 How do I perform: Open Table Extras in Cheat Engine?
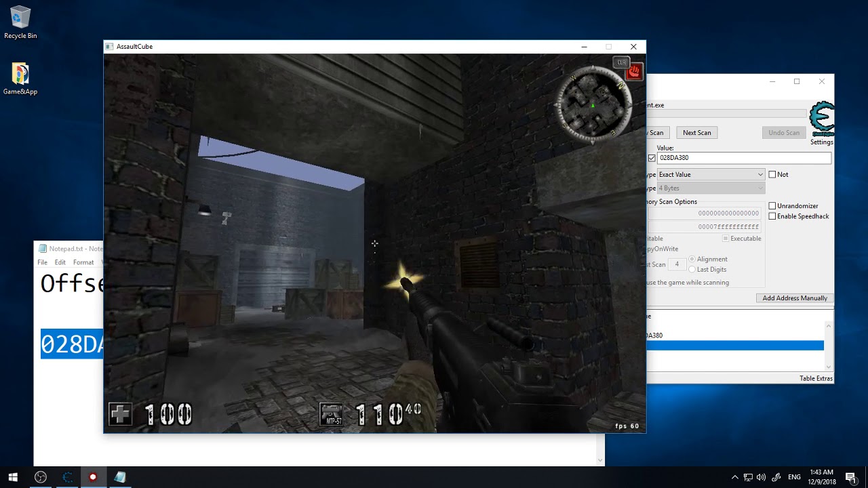(x=816, y=378)
